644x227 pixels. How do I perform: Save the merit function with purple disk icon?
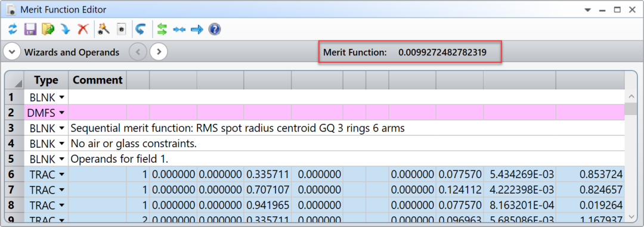pos(30,29)
